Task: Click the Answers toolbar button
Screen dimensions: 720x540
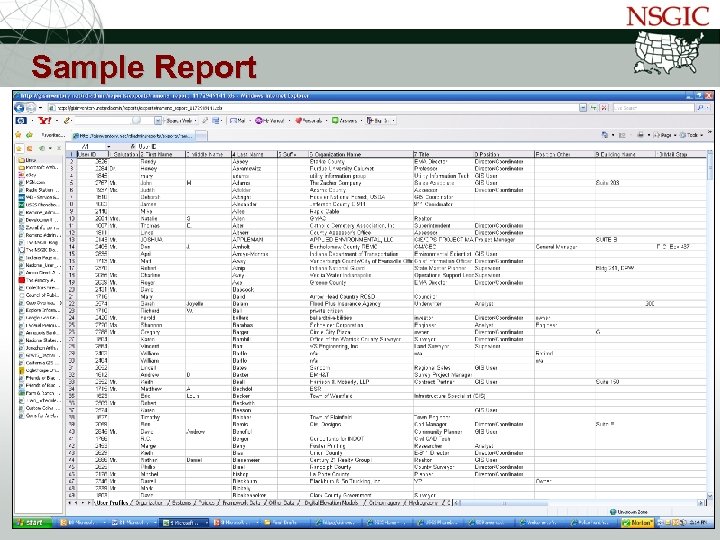Action: (x=344, y=121)
